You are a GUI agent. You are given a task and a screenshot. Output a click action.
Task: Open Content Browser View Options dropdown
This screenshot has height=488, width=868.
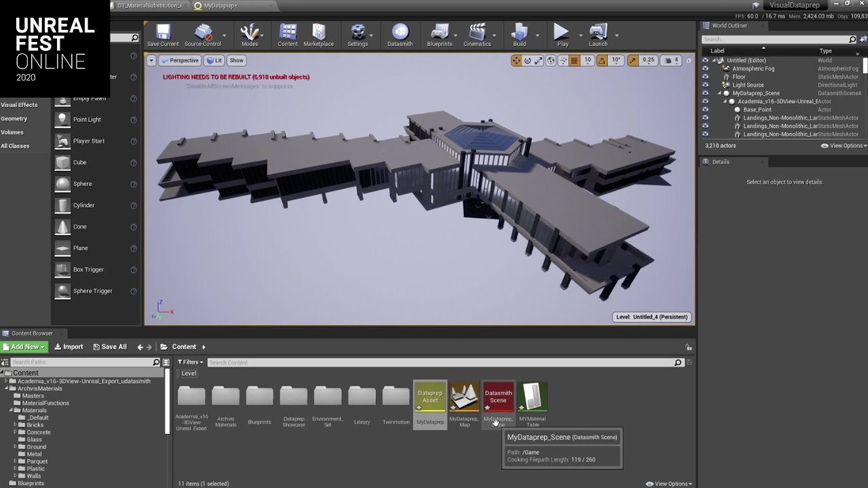pos(669,484)
